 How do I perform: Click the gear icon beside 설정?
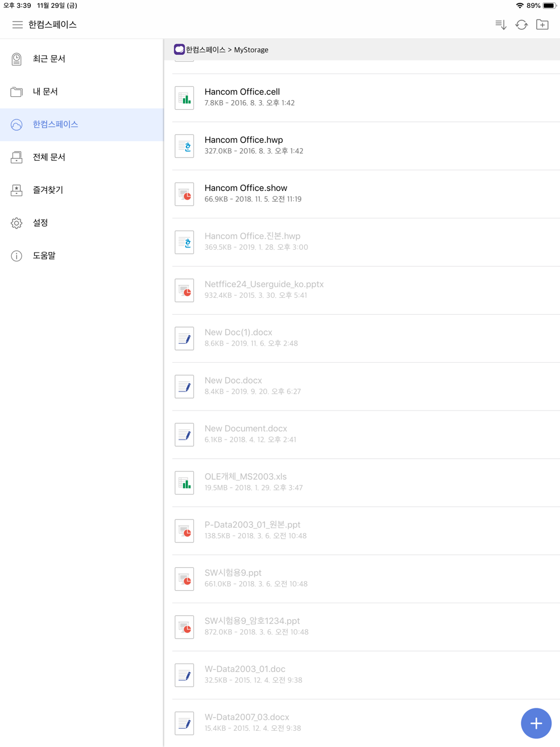(17, 223)
